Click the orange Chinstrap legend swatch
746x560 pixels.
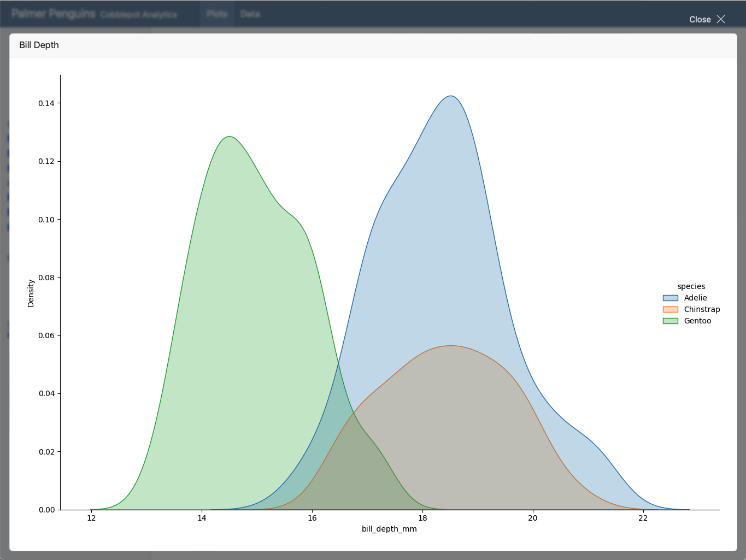tap(670, 310)
